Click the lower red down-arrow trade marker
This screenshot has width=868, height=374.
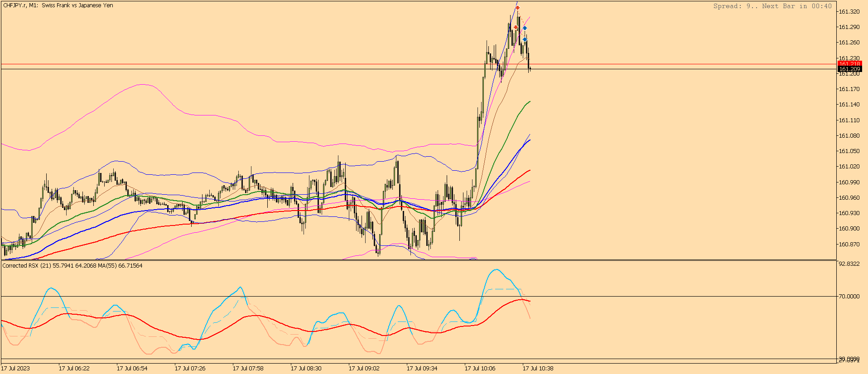point(516,28)
